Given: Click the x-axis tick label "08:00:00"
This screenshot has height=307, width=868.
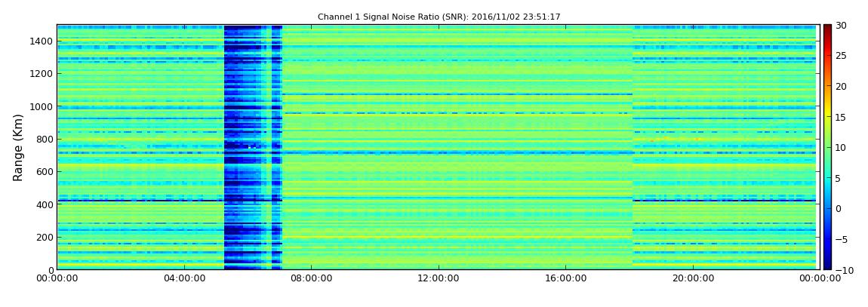Looking at the screenshot, I should 311,278.
